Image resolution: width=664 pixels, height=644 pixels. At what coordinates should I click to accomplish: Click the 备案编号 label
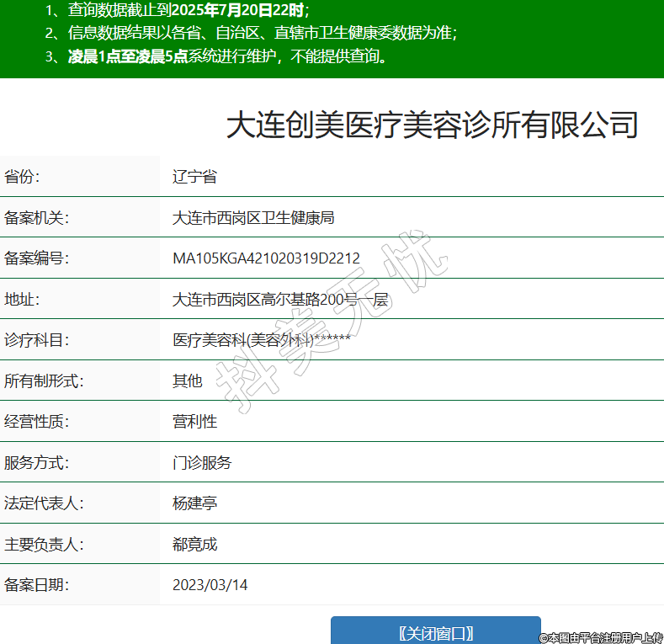[x=36, y=258]
